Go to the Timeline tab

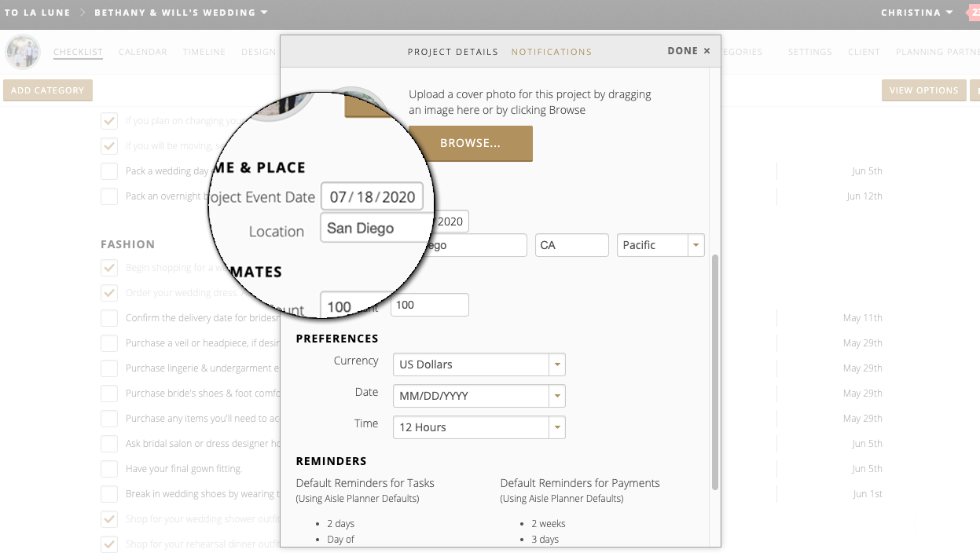204,52
